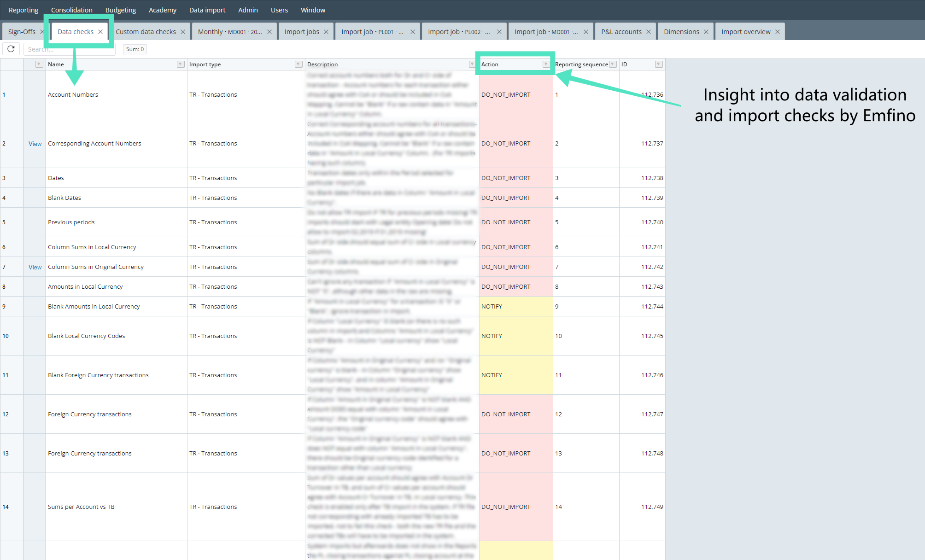
Task: Open the Reporting menu
Action: (23, 10)
